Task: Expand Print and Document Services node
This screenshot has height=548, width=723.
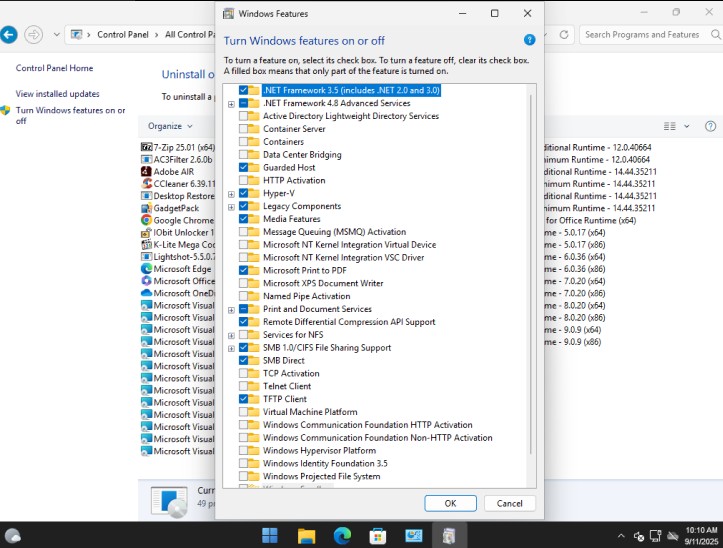Action: point(231,310)
